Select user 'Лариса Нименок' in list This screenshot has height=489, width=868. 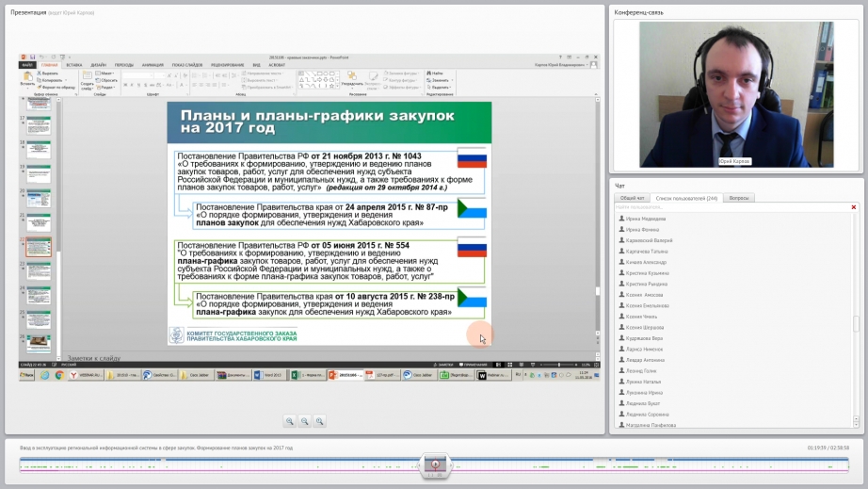tap(644, 349)
